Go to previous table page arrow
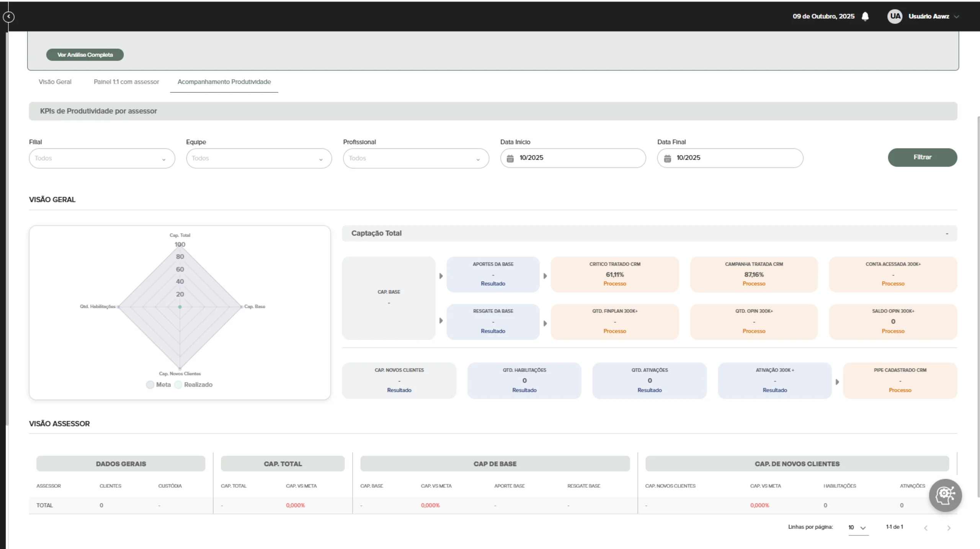Image resolution: width=980 pixels, height=549 pixels. 926,528
